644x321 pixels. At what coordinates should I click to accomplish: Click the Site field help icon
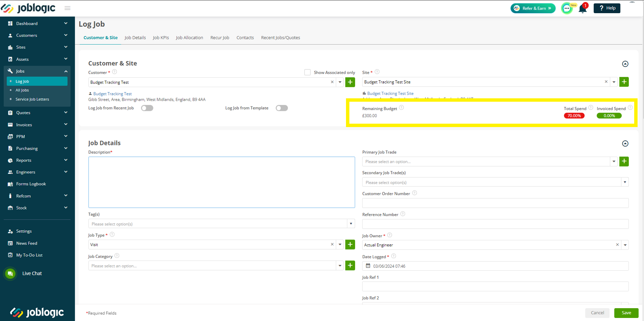377,72
